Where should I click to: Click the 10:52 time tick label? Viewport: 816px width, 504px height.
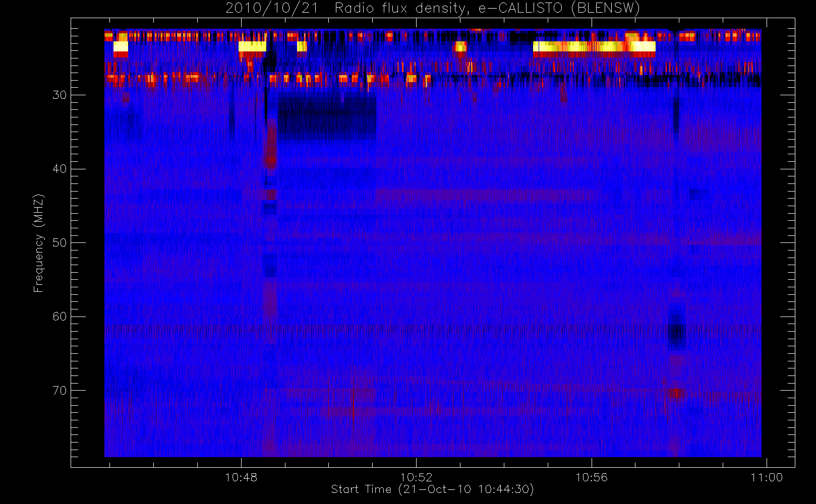pos(416,477)
